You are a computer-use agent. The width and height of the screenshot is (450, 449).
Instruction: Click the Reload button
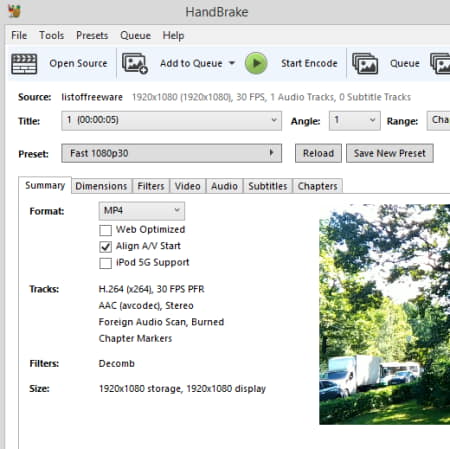click(x=318, y=153)
